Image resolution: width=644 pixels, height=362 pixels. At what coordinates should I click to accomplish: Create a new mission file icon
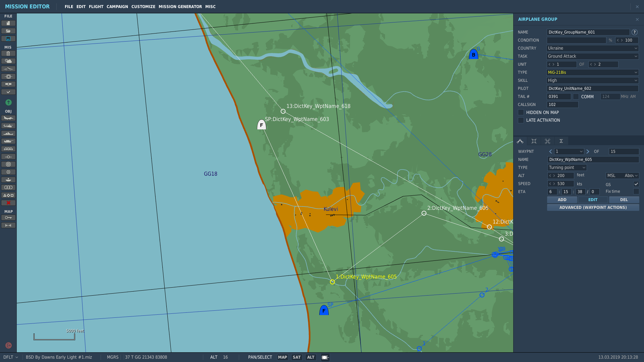coord(8,23)
